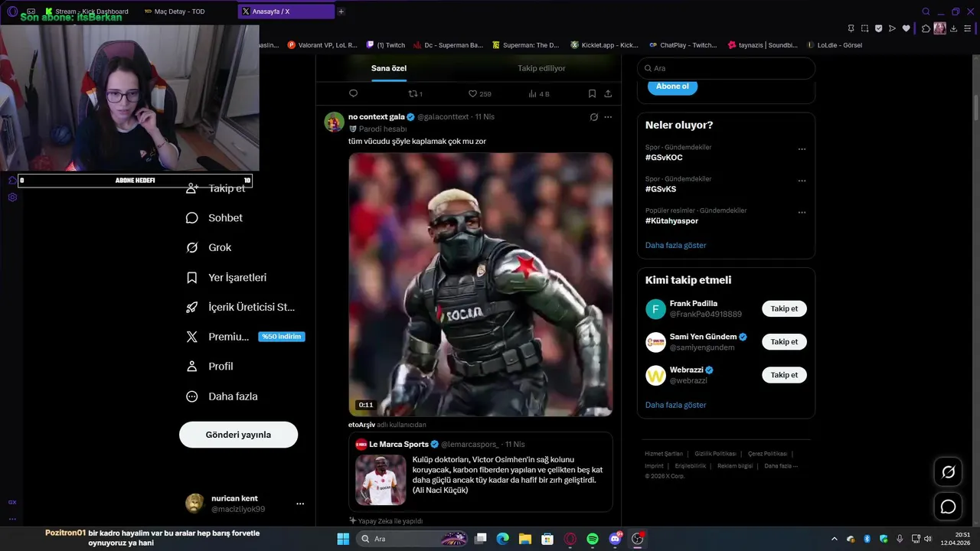The height and width of the screenshot is (551, 980).
Task: Click browser tab search icon
Action: point(926,11)
